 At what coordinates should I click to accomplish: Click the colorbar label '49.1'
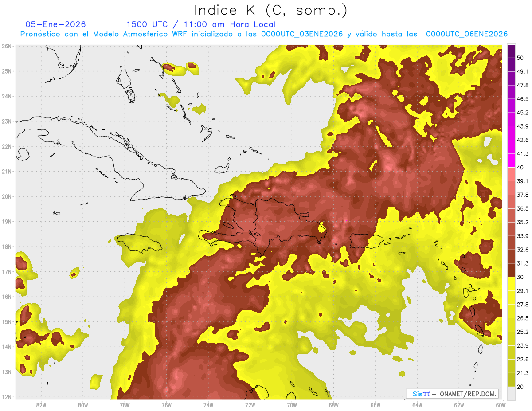pos(523,71)
